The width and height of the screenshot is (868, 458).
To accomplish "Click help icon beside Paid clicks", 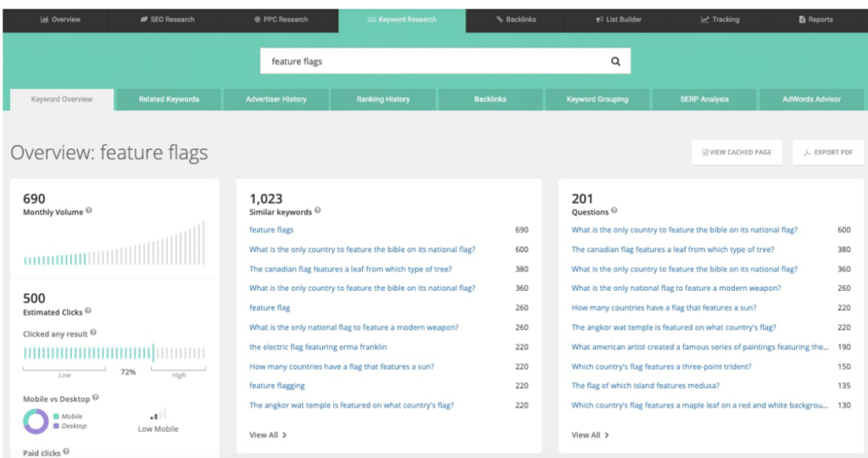I will coord(66,451).
